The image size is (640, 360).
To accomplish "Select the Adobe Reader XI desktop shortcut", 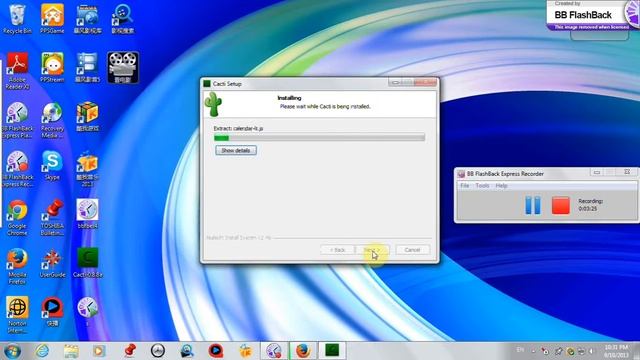I will (17, 70).
